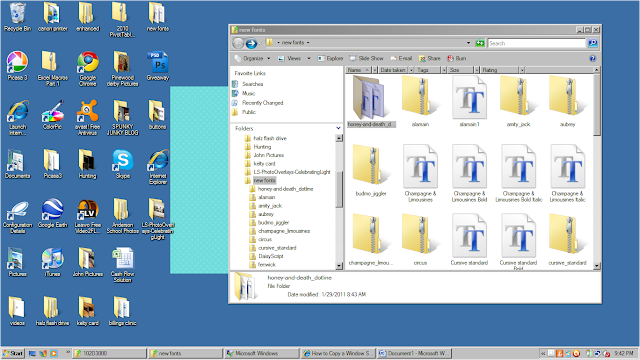The width and height of the screenshot is (640, 360).
Task: Launch Skype from the desktop
Action: click(122, 164)
